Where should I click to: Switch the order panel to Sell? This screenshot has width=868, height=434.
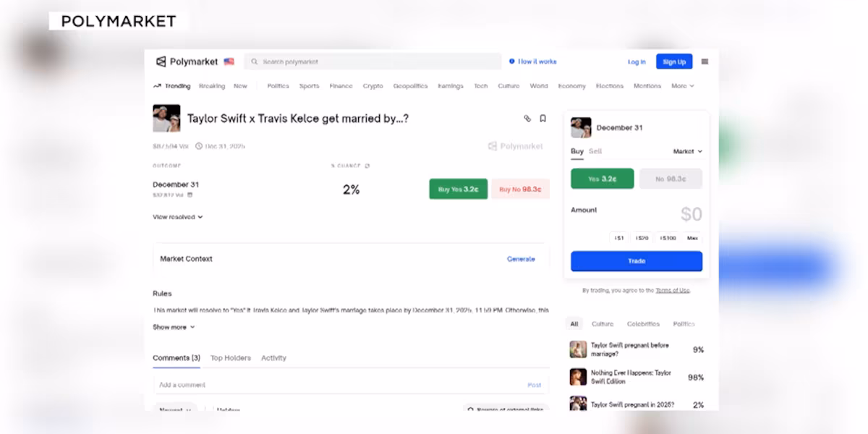(x=595, y=151)
